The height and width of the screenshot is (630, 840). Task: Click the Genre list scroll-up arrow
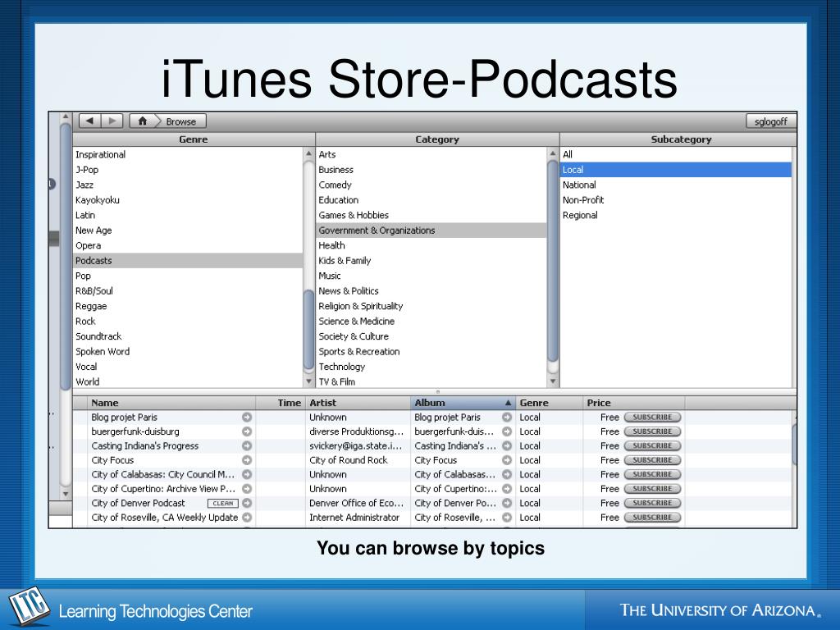(308, 153)
